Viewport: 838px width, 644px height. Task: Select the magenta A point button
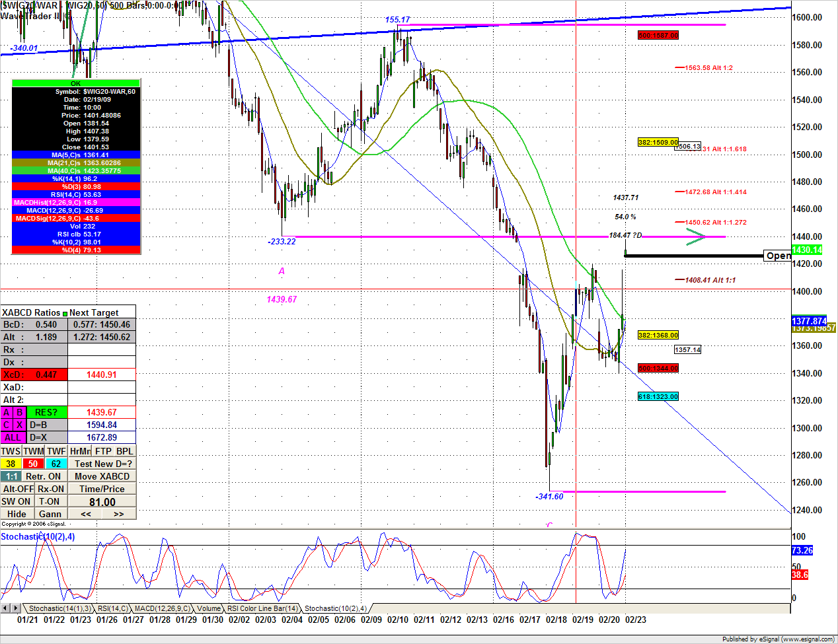click(x=7, y=412)
